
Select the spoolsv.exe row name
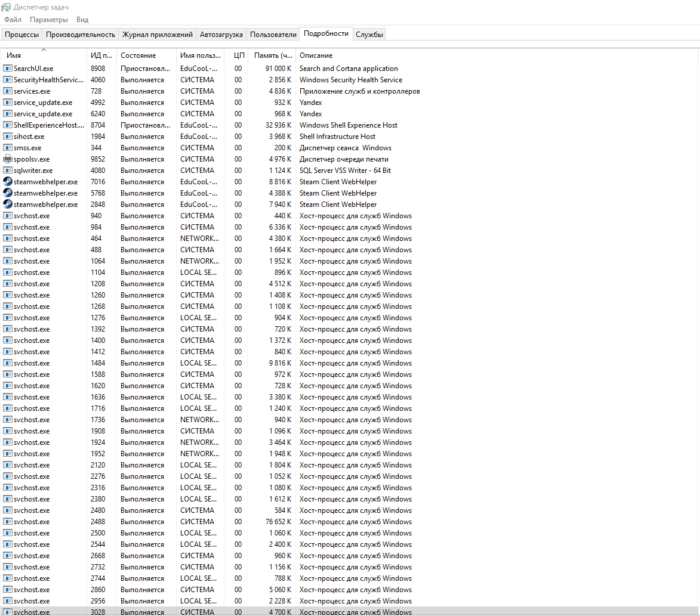click(32, 159)
